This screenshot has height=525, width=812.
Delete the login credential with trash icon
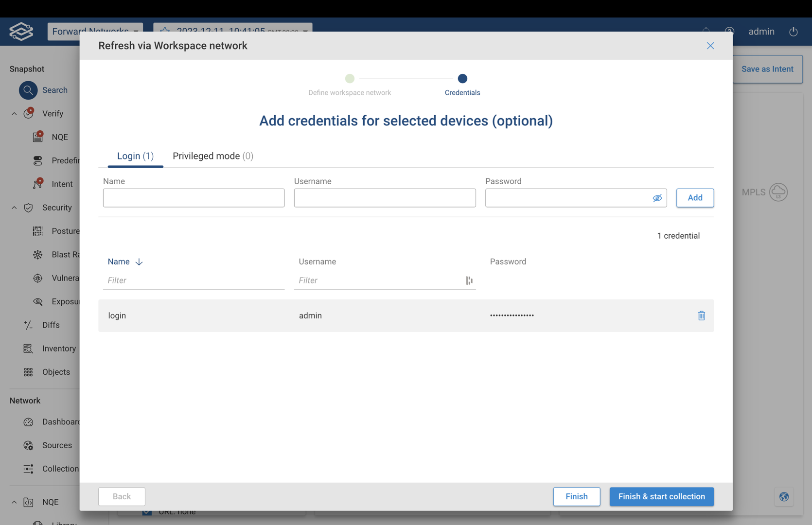pos(701,315)
